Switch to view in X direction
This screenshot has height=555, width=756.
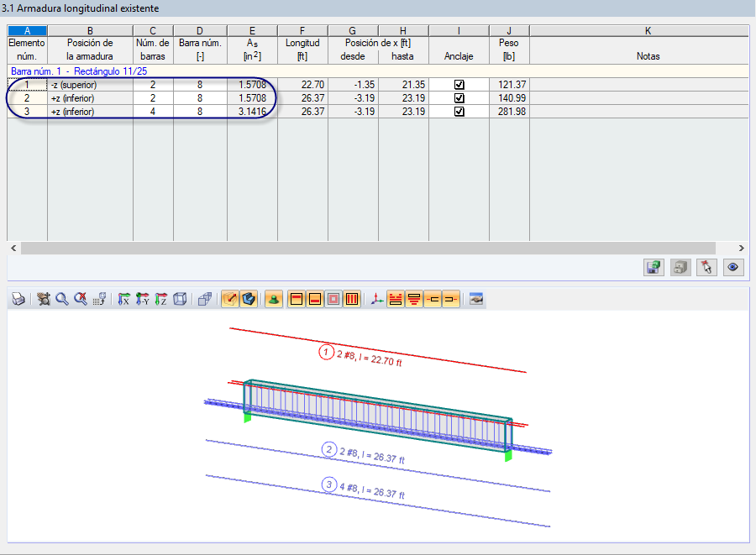[122, 299]
